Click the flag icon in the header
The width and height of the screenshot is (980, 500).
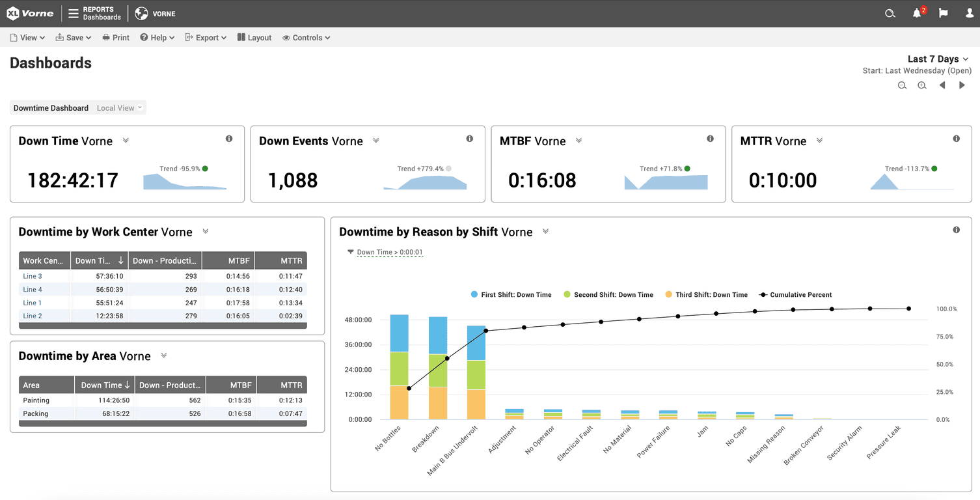coord(943,13)
